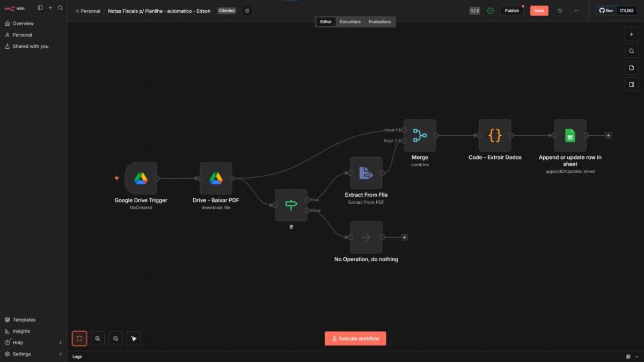Viewport: 644px width, 362px height.
Task: Add a sticky note to canvas
Action: 631,68
